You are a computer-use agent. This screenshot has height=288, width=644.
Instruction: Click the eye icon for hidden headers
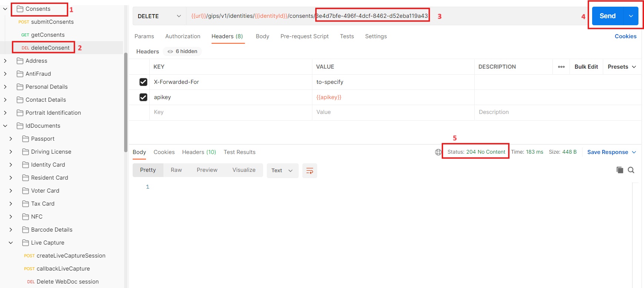[170, 52]
